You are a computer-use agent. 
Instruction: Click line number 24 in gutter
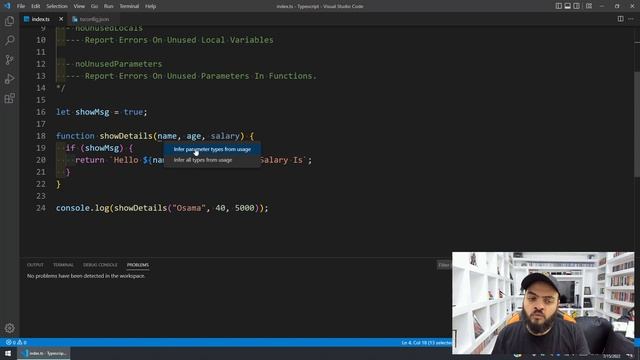coord(41,208)
